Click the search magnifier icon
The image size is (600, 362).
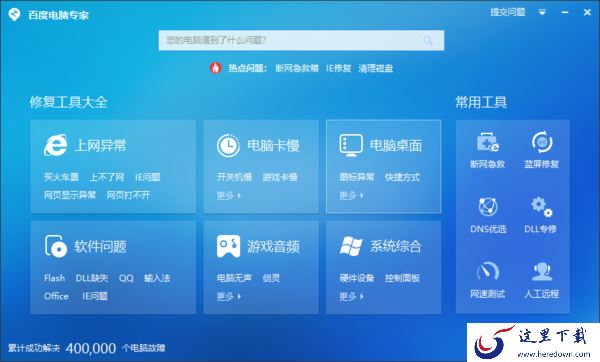[x=428, y=40]
